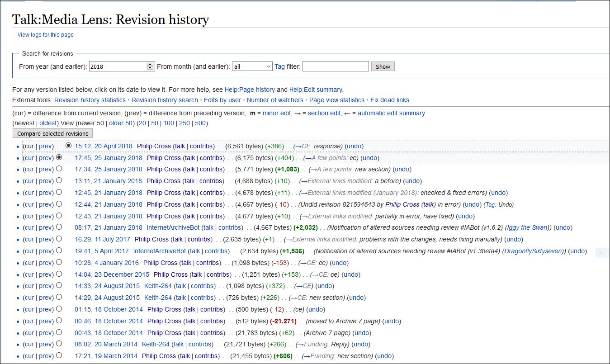Viewport: 610px width, 364px height.
Task: Open Edits by user tool
Action: [x=222, y=100]
